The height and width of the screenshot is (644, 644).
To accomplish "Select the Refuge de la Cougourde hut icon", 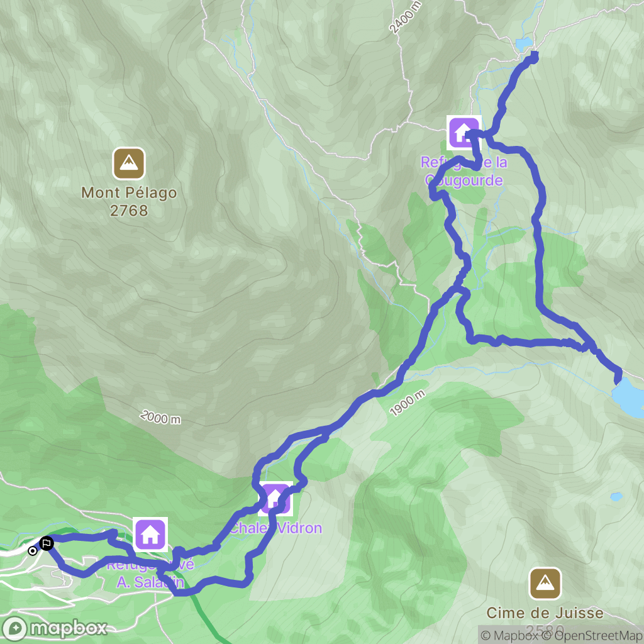I will click(464, 133).
